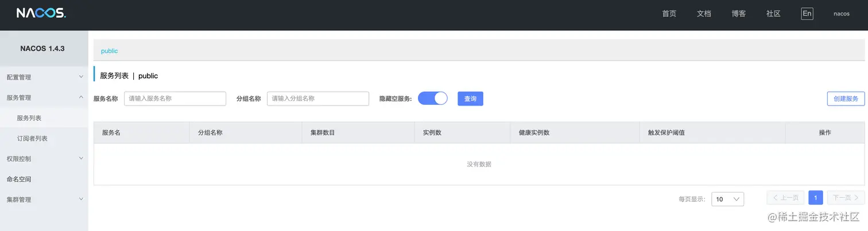Click the 创建服务 button
This screenshot has height=231, width=868.
pyautogui.click(x=846, y=99)
